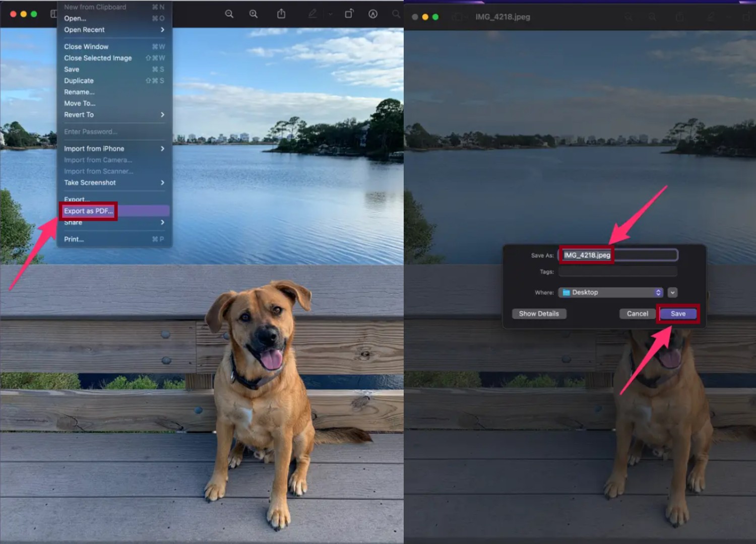756x544 pixels.
Task: Click the Tags input field
Action: tap(617, 271)
